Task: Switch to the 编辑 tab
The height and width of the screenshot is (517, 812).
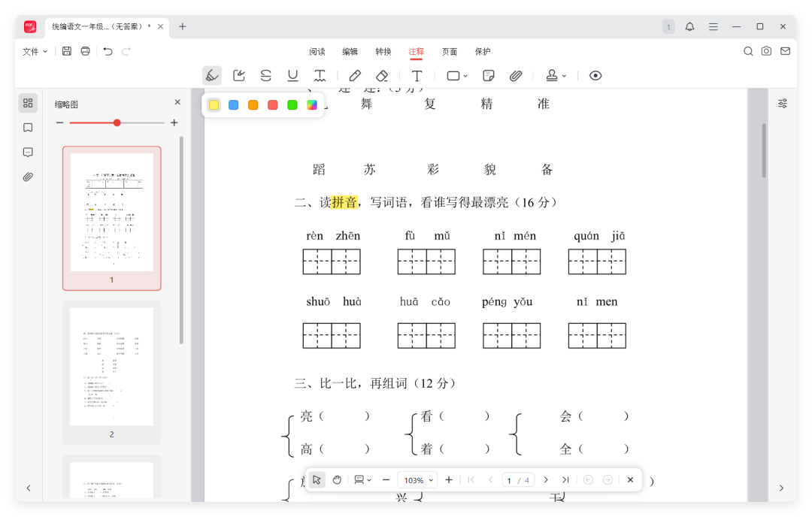Action: (350, 51)
